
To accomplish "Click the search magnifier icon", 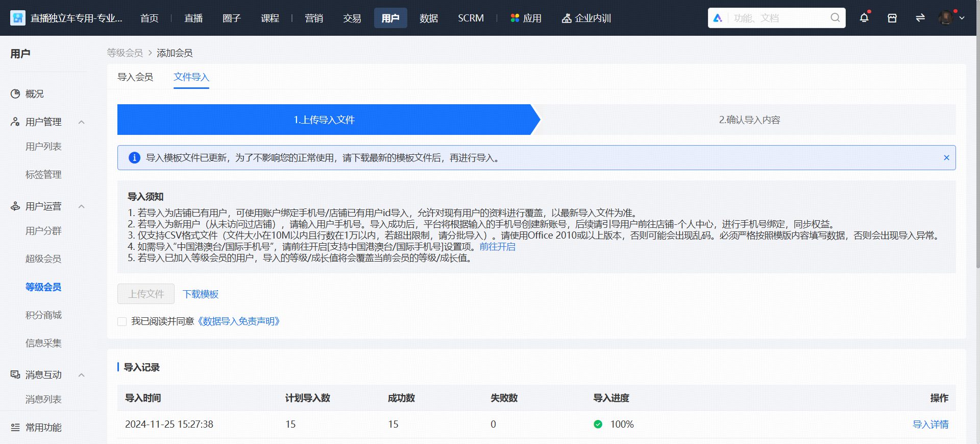I will click(x=835, y=18).
